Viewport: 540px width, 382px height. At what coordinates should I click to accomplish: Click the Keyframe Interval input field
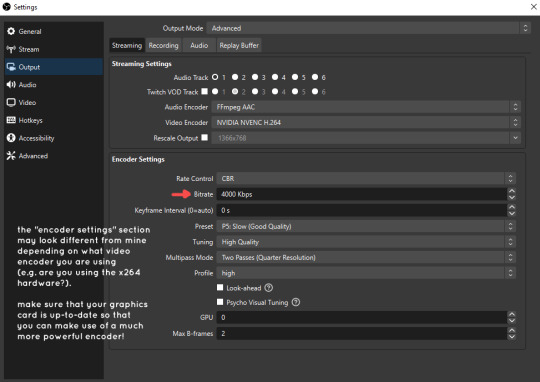click(x=362, y=210)
